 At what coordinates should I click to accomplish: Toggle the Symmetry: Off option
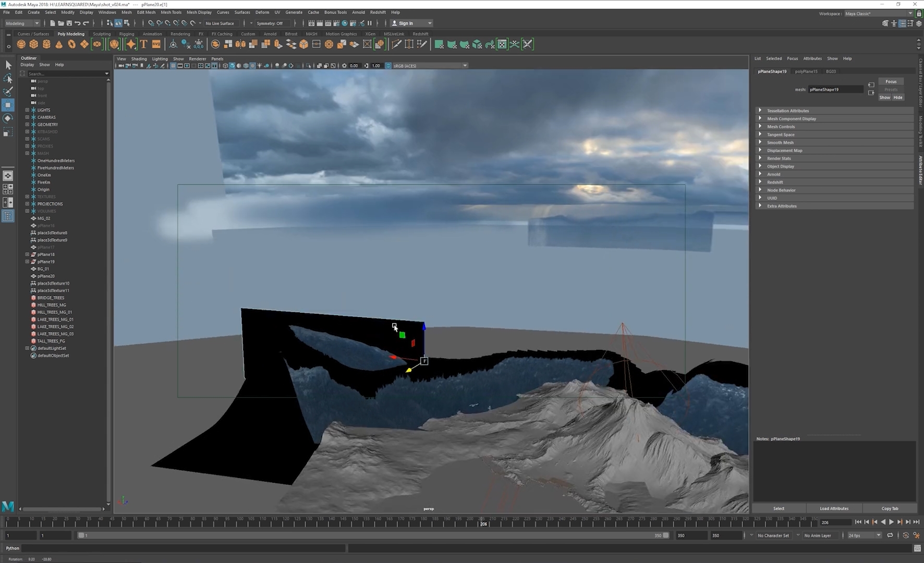tap(270, 23)
